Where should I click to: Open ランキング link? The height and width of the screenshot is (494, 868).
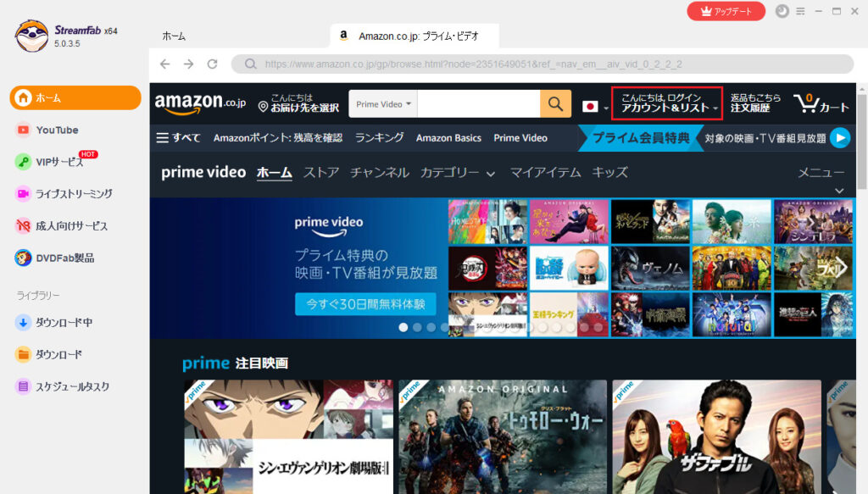click(379, 138)
